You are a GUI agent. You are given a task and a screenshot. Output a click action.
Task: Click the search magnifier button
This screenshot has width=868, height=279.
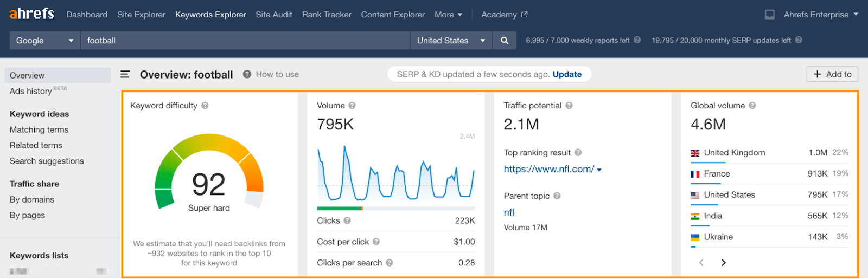505,41
